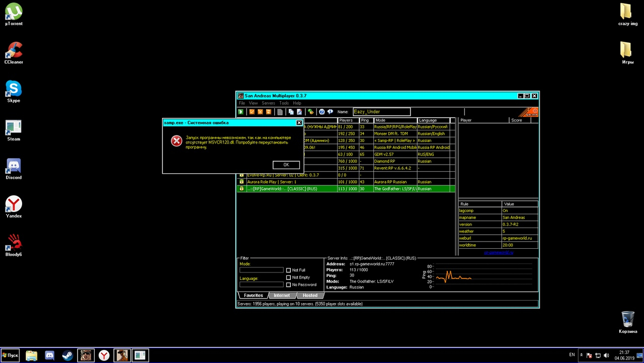
Task: Click the Copy Server Info icon
Action: pyautogui.click(x=291, y=112)
